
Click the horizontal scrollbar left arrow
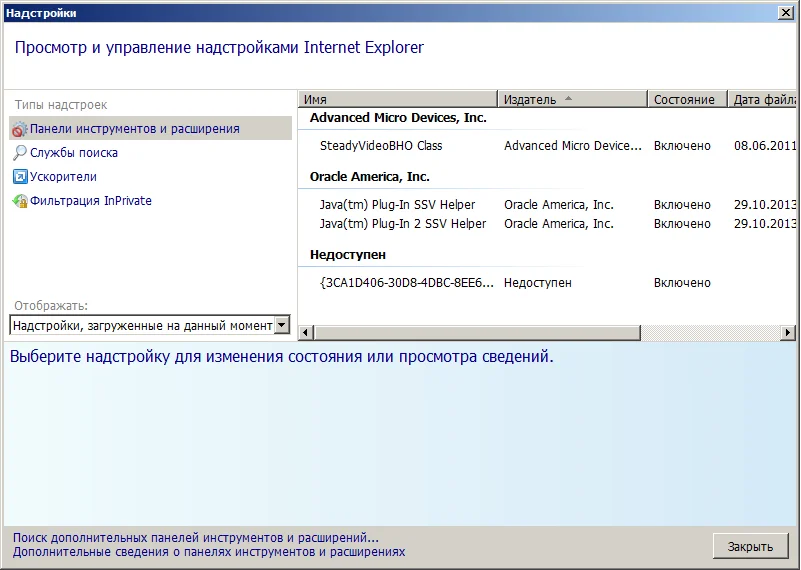[x=305, y=333]
